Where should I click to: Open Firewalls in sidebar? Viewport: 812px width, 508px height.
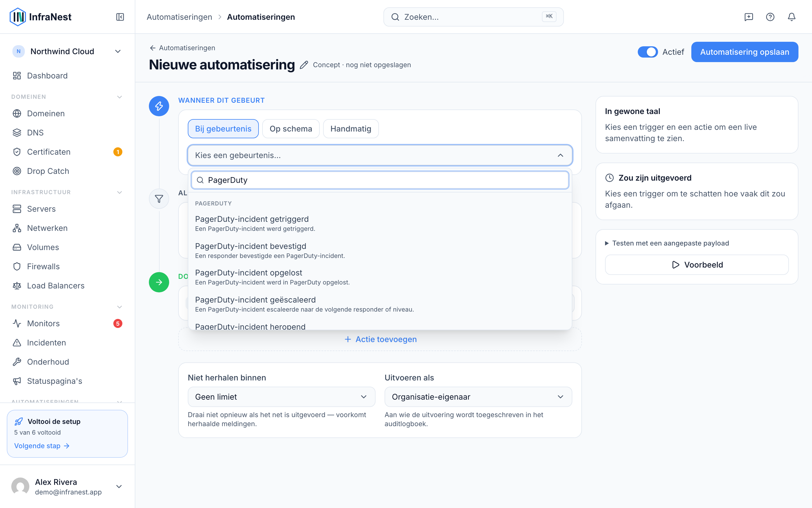(67, 266)
